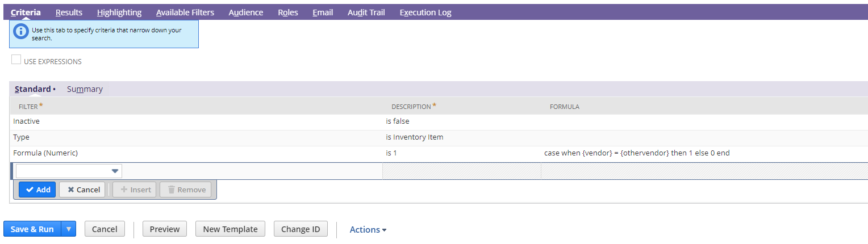
Task: Switch to the Summary subtab
Action: coord(85,89)
